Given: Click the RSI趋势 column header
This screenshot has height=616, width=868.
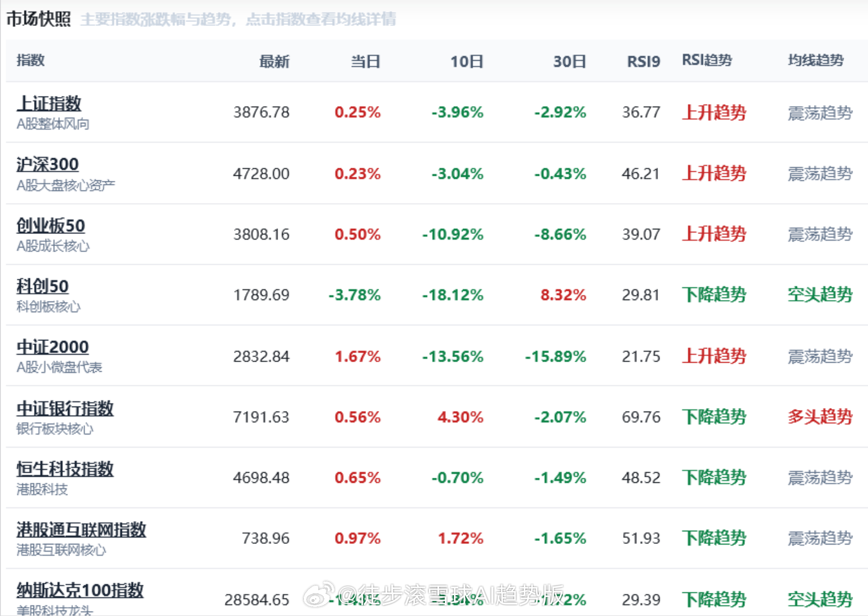Looking at the screenshot, I should pyautogui.click(x=707, y=60).
